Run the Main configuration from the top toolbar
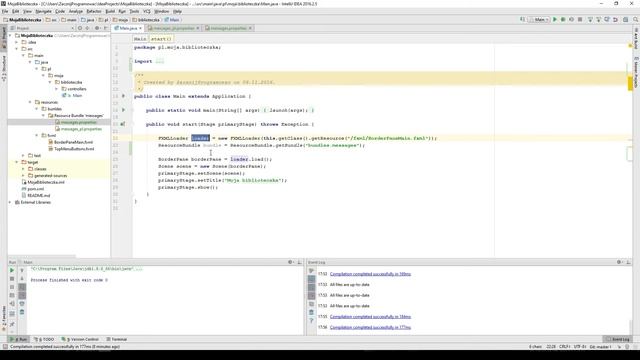The width and height of the screenshot is (640, 360). (555, 20)
